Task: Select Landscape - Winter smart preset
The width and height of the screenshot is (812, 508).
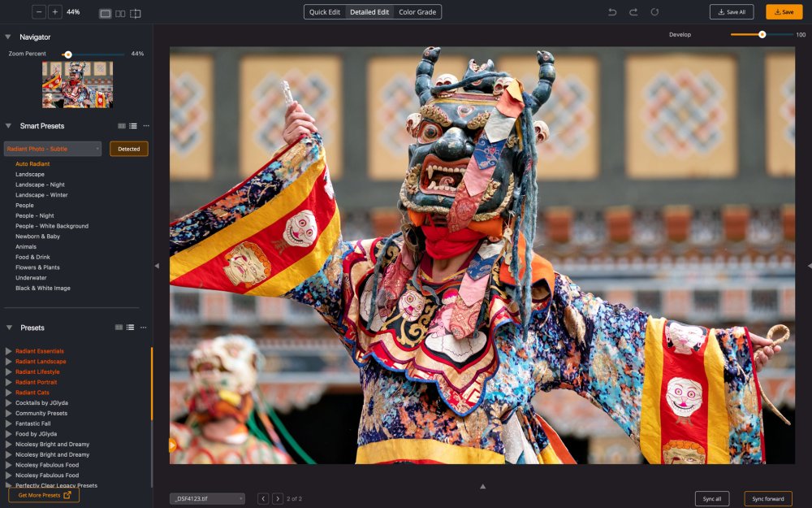Action: point(41,195)
